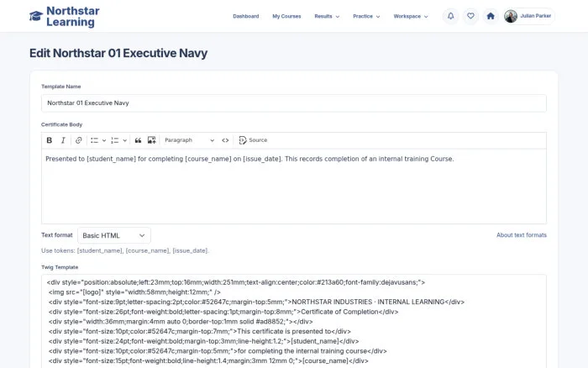588x368 pixels.
Task: Toggle italic formatting in the editor
Action: click(x=63, y=140)
